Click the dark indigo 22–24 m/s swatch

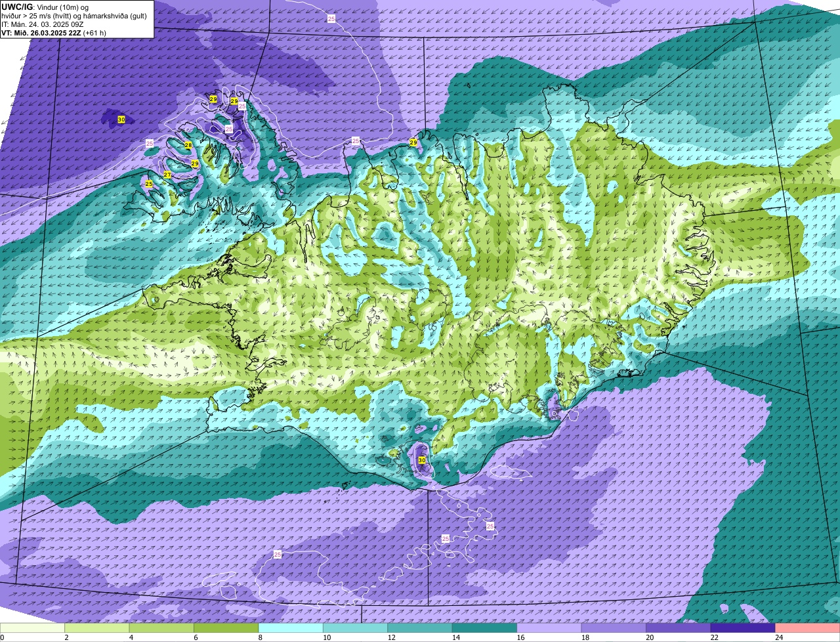(x=742, y=628)
